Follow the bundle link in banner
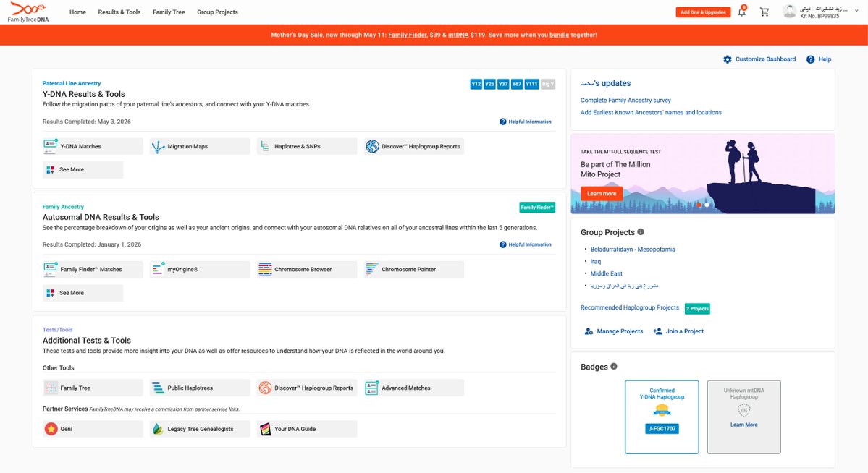The image size is (868, 473). (559, 35)
